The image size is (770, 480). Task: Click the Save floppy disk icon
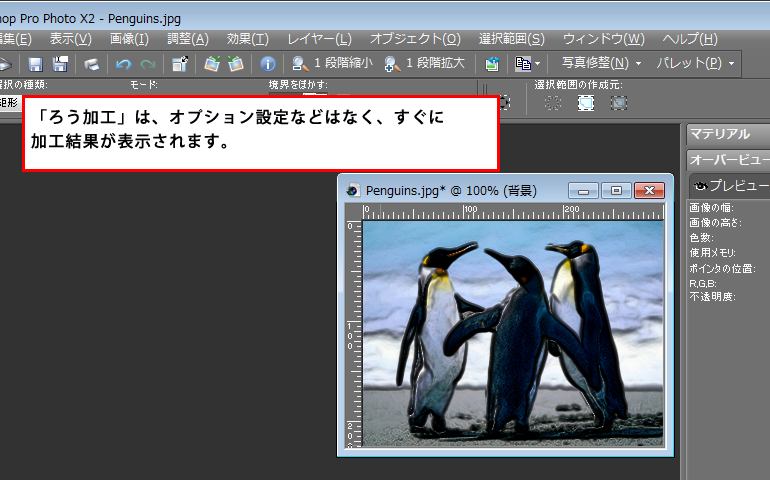pos(35,64)
